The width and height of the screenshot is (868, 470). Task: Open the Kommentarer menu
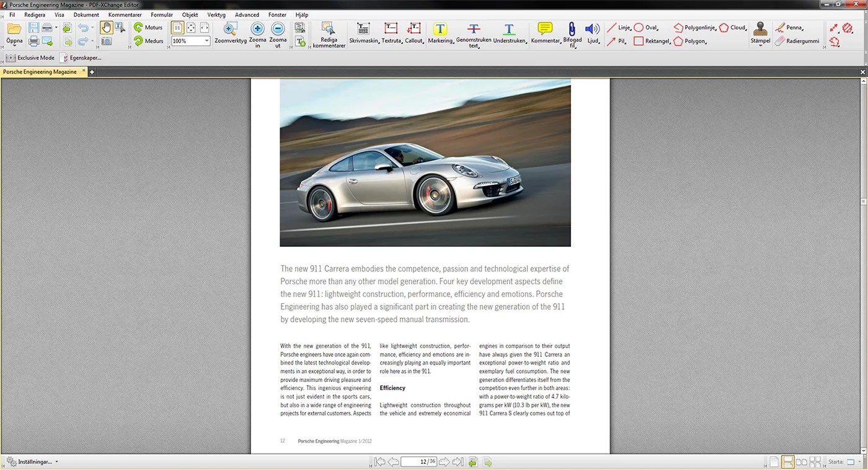point(125,14)
